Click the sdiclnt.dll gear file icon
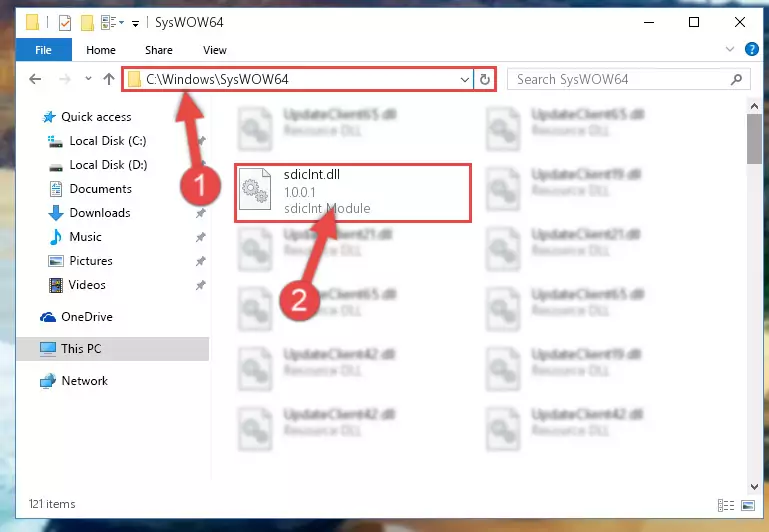The height and width of the screenshot is (532, 769). pos(255,190)
